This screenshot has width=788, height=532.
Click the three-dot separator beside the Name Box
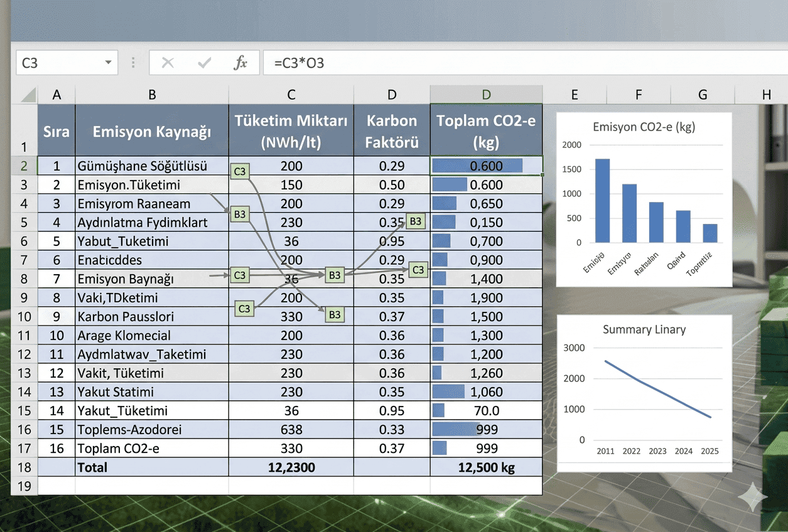(x=133, y=61)
